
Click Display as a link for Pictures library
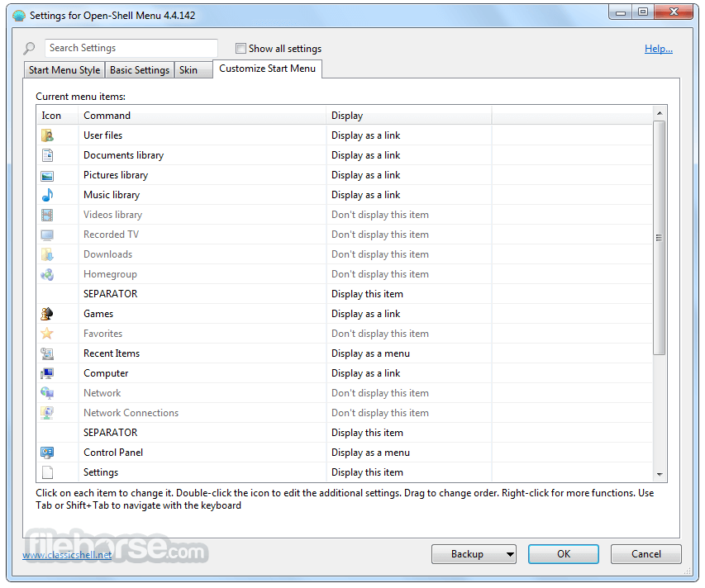[x=365, y=175]
